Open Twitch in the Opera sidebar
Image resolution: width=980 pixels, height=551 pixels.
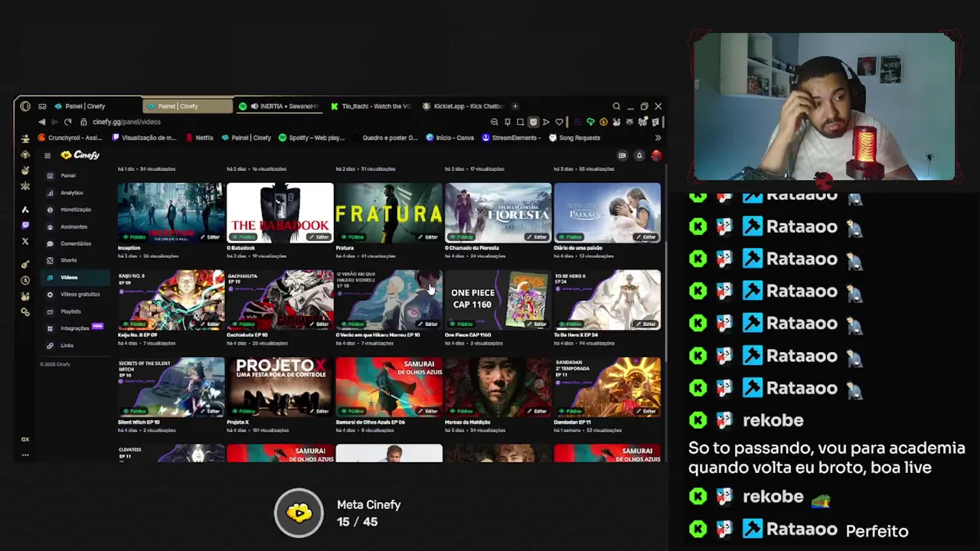[x=25, y=225]
